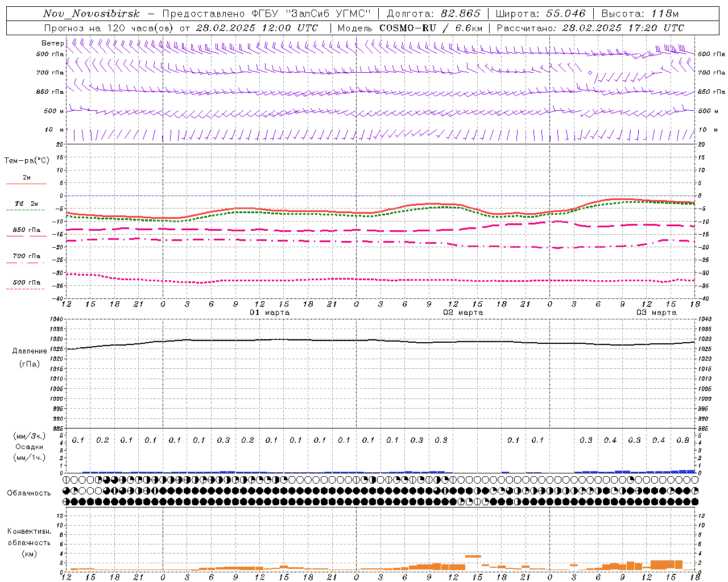
Task: Click the 850 гПа temperature legend entry
Action: 27,230
